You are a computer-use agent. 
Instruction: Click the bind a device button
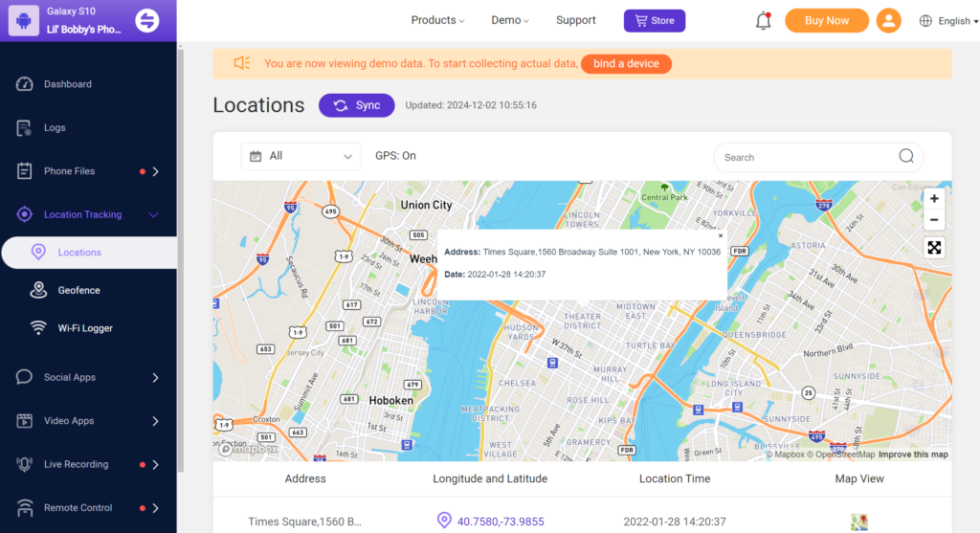626,64
